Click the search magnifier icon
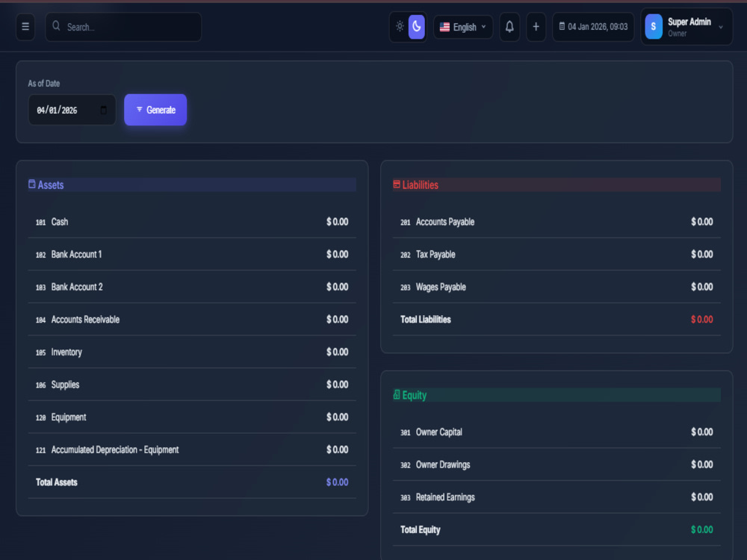747x560 pixels. click(56, 25)
